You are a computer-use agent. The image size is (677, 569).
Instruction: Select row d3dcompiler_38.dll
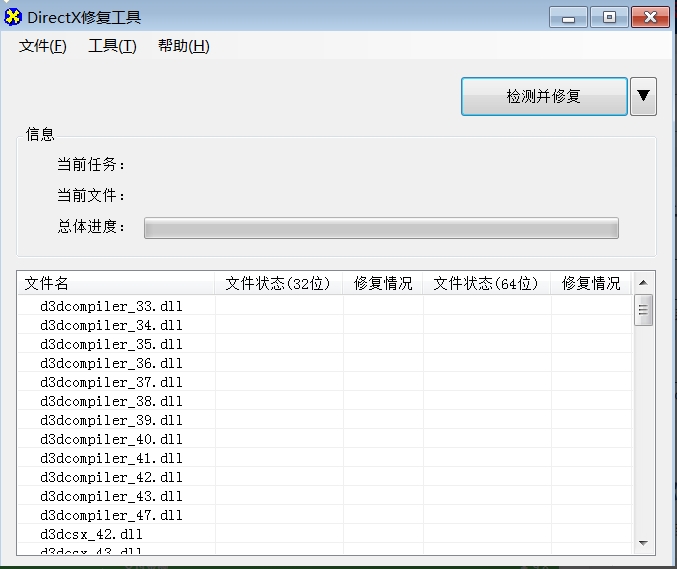[325, 401]
